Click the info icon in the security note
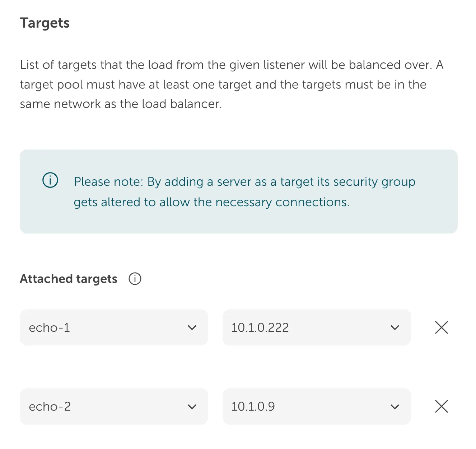 click(50, 180)
